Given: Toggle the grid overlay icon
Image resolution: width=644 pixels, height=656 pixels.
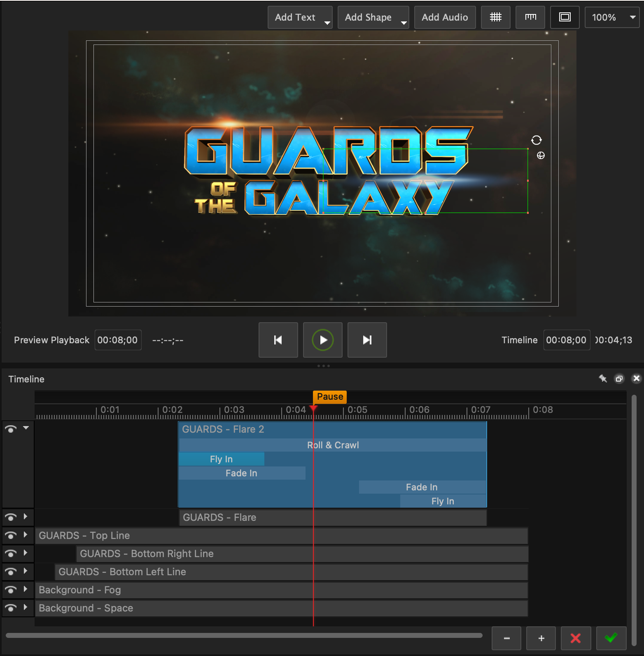Looking at the screenshot, I should pyautogui.click(x=495, y=17).
